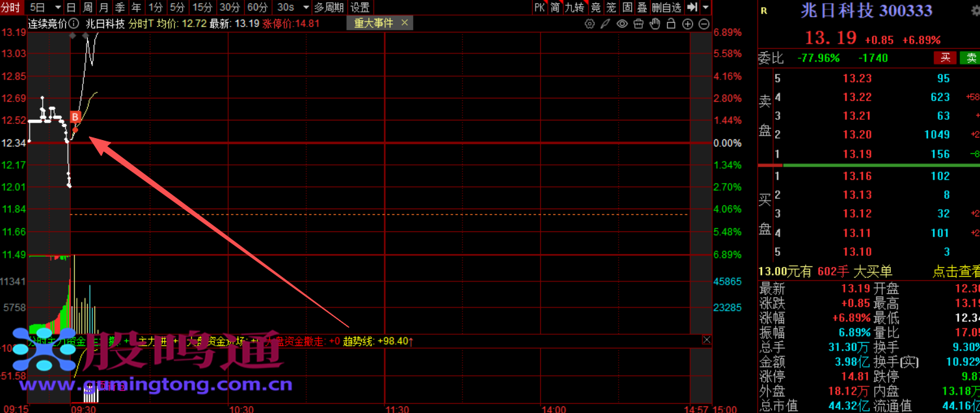The image size is (980, 413).
Task: Select the 日 daily chart tab
Action: pyautogui.click(x=71, y=8)
